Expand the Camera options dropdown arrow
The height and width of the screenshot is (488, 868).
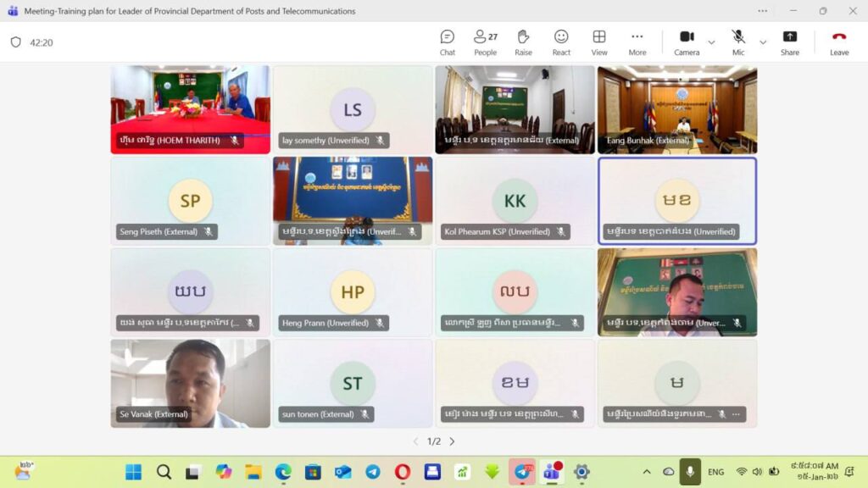coord(711,42)
